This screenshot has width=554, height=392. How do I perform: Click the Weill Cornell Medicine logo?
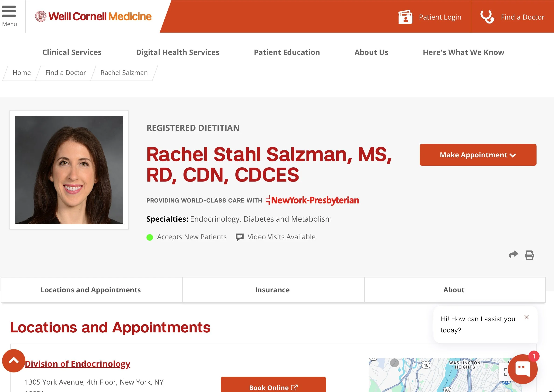coord(93,17)
